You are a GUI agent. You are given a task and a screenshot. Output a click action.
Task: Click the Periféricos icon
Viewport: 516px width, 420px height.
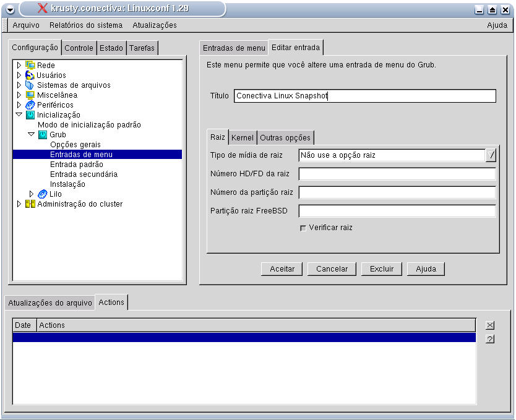30,105
